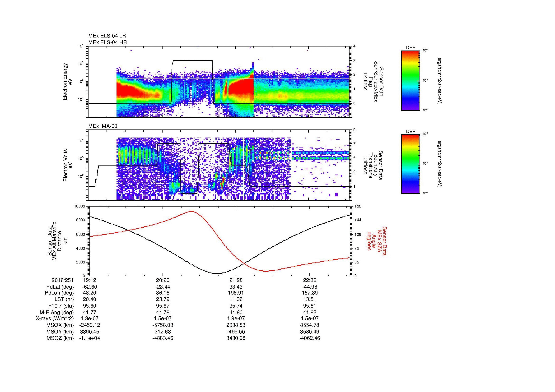
Task: Click the top colorbar unit label ergs/(cm**2-sr-sec-eV)
Action: click(440, 81)
